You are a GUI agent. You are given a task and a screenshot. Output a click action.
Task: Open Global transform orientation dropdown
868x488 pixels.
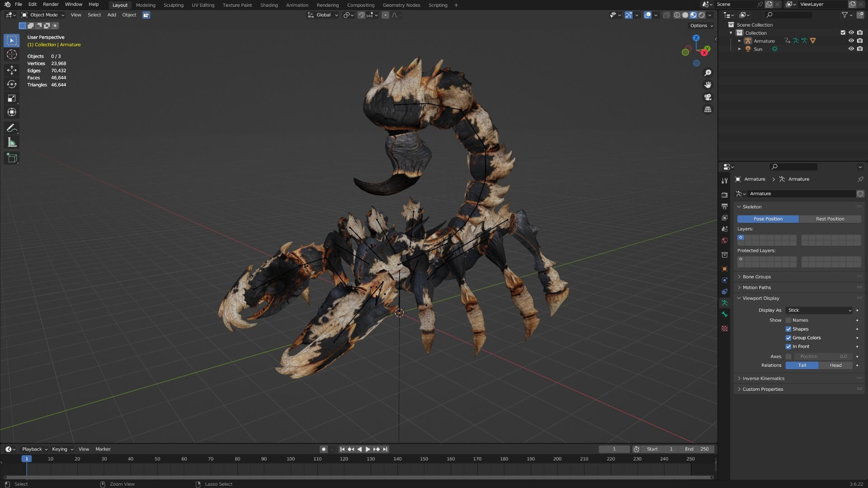(323, 15)
